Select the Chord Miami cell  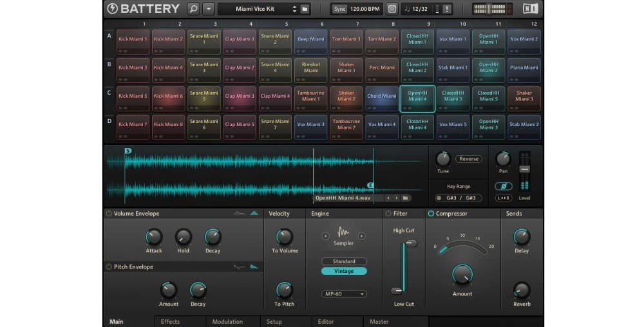[x=382, y=98]
